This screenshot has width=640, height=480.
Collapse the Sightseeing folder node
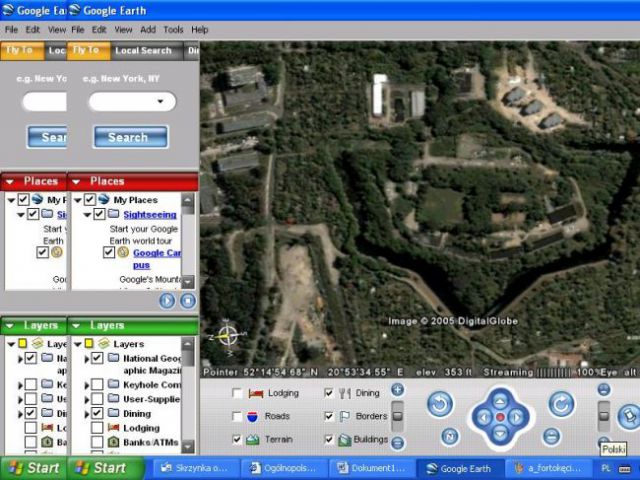87,214
